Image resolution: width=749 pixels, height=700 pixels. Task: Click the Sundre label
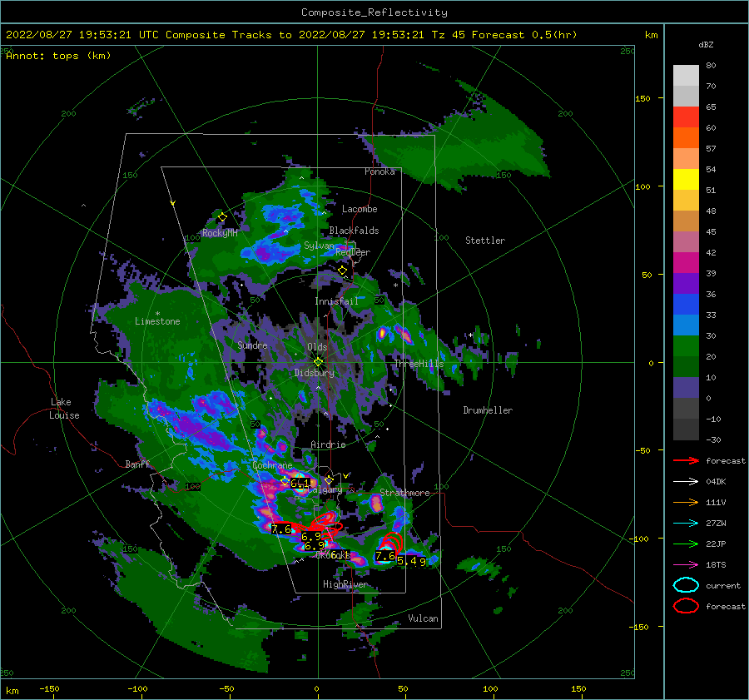[252, 345]
